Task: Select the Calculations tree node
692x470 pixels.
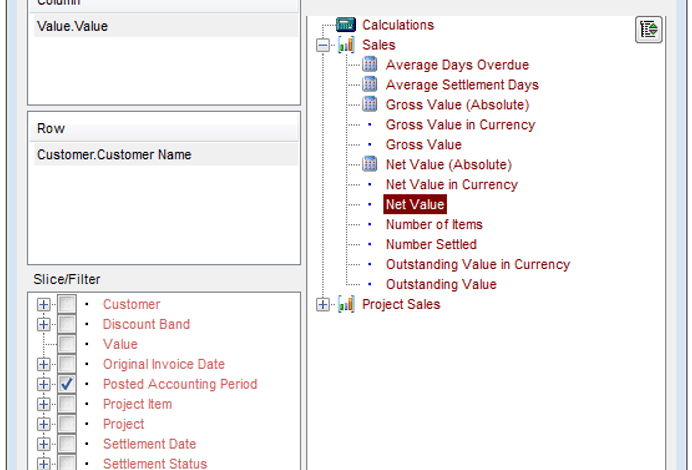Action: coord(398,25)
